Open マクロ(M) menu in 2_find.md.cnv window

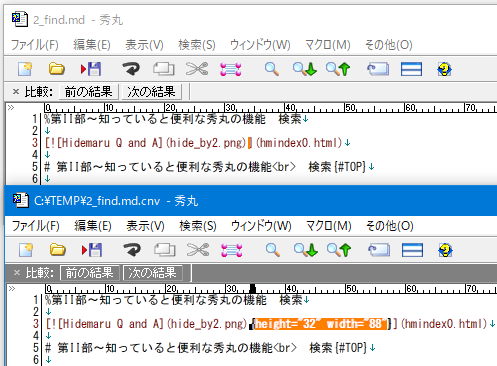[329, 226]
